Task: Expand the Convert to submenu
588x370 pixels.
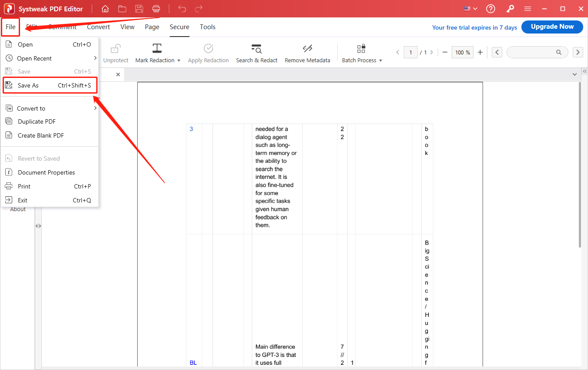Action: (x=50, y=108)
